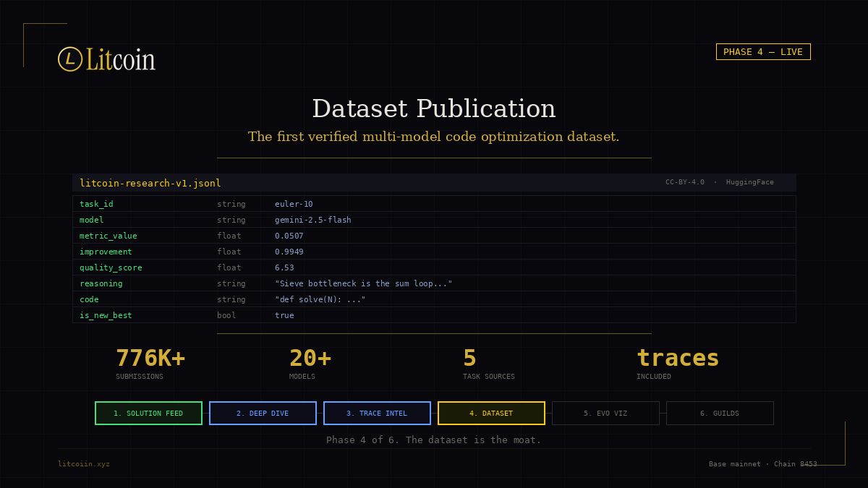The image size is (868, 488).
Task: Click the true value
Action: pyautogui.click(x=284, y=315)
